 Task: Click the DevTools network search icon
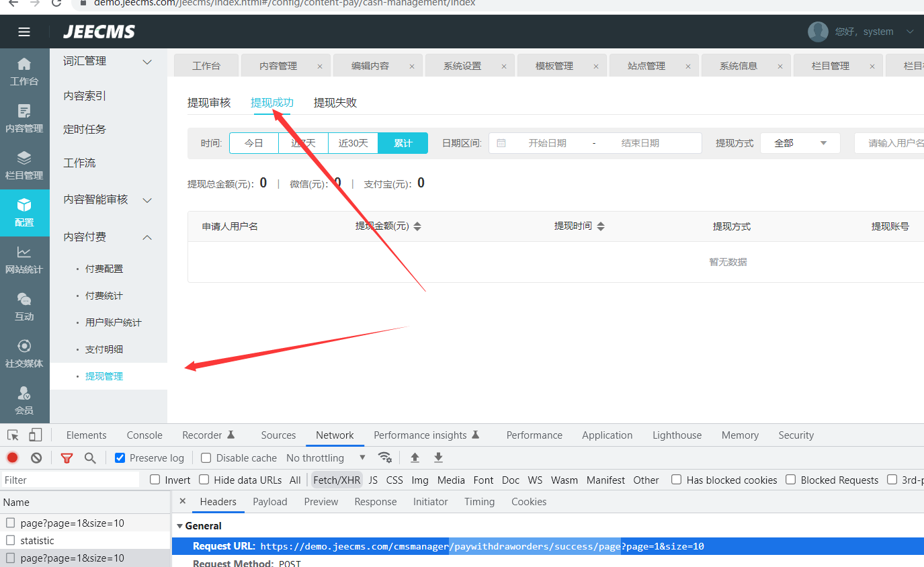coord(90,457)
